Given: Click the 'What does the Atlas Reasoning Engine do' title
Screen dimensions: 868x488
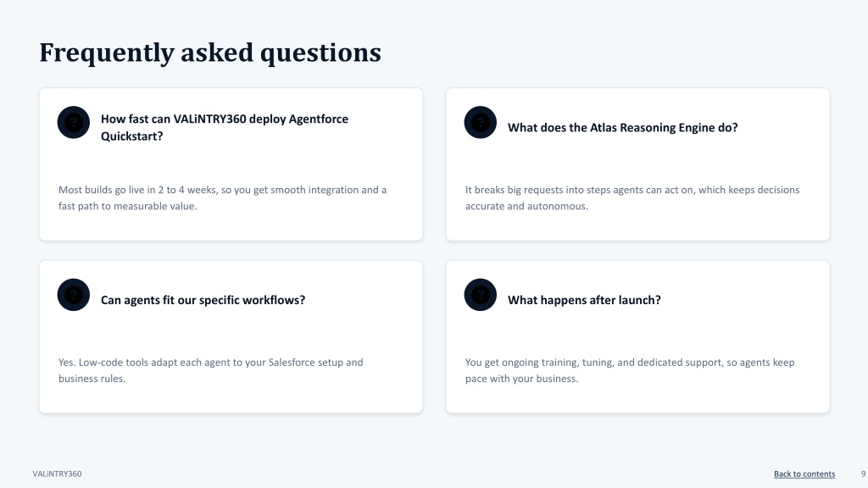Looking at the screenshot, I should coord(623,128).
